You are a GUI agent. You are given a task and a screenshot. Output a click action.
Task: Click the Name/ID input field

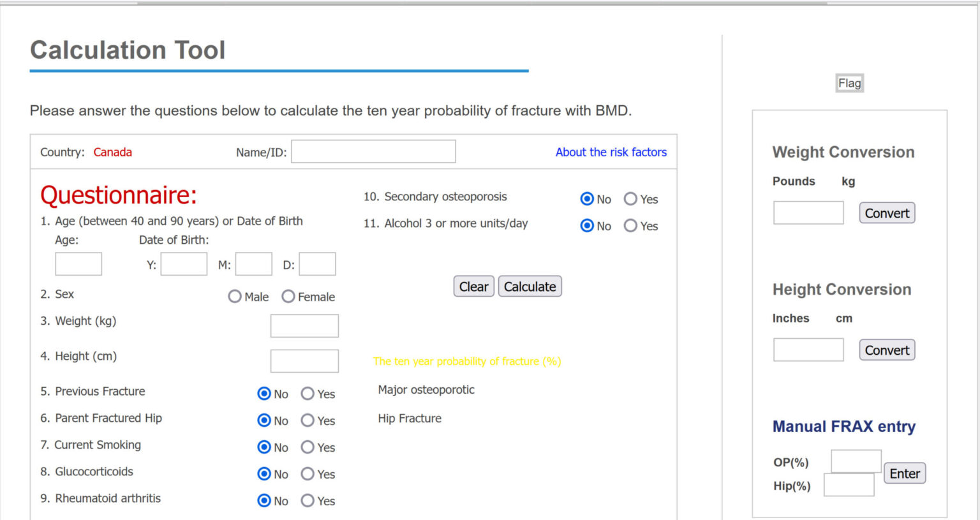(373, 151)
